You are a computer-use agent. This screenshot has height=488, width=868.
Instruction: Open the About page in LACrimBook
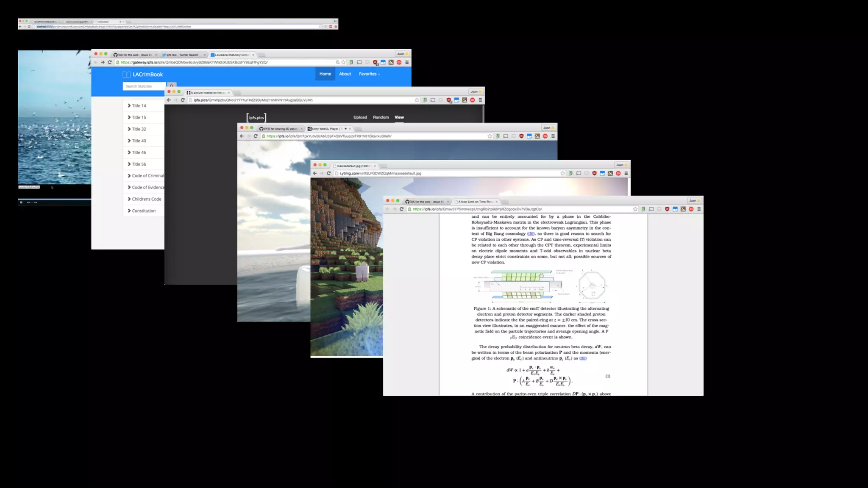(345, 74)
